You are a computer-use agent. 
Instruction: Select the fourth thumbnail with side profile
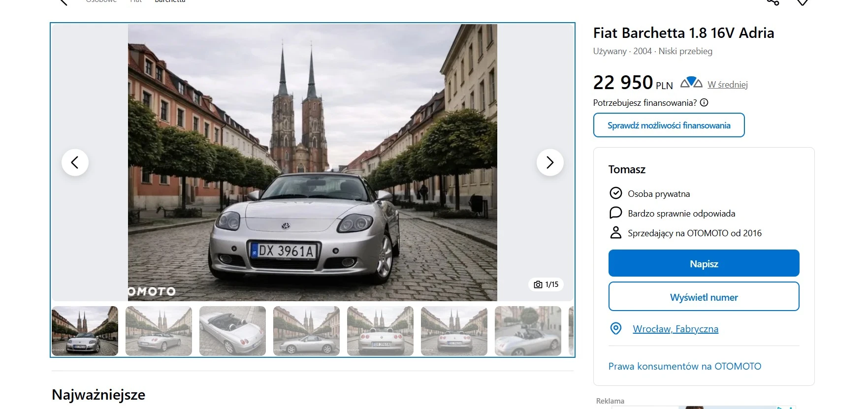click(x=306, y=331)
